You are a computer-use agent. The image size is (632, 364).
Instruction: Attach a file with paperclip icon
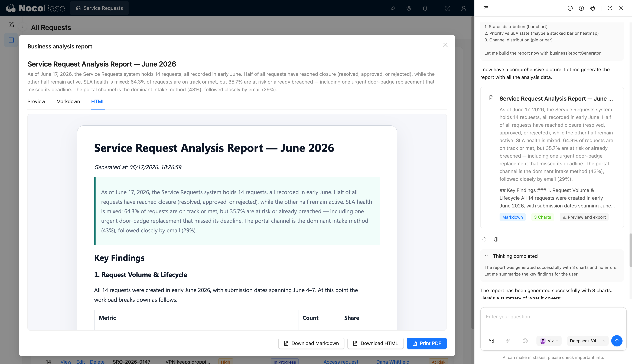click(x=508, y=341)
